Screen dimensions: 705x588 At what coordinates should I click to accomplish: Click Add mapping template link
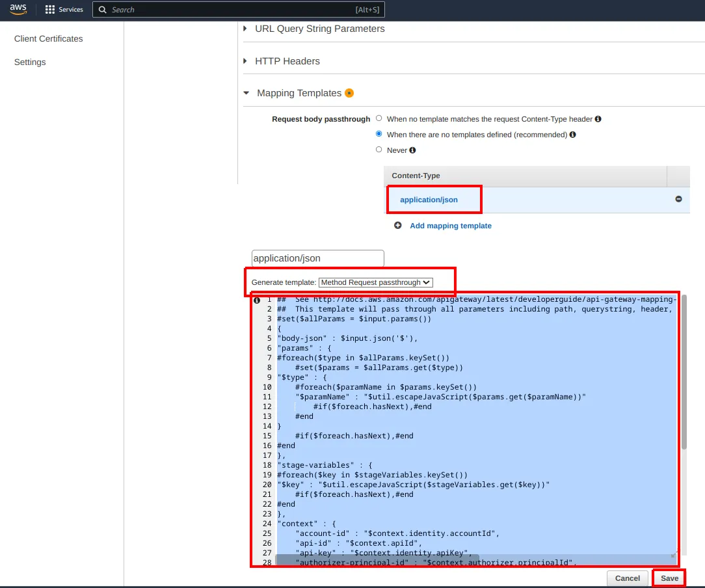coord(451,226)
